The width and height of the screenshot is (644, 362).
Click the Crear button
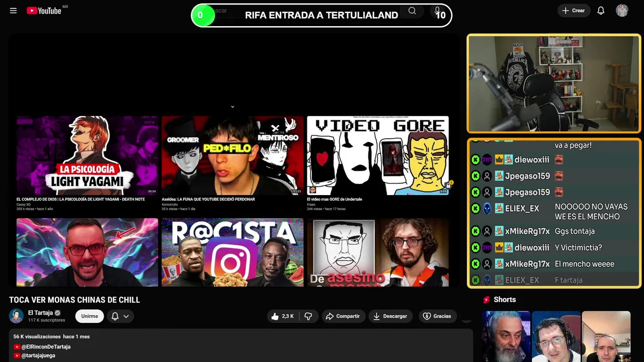point(574,11)
